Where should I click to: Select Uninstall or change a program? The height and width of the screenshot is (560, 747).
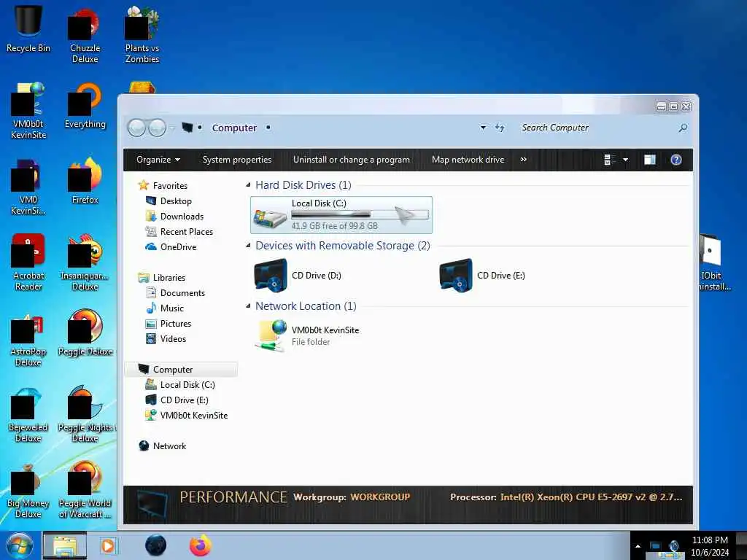point(351,160)
